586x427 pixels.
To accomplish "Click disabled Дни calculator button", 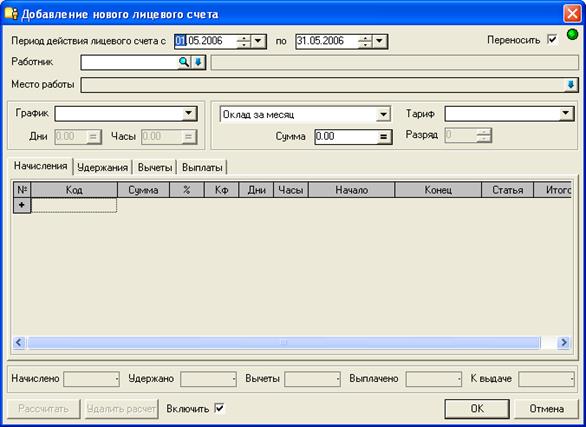I will [x=93, y=137].
